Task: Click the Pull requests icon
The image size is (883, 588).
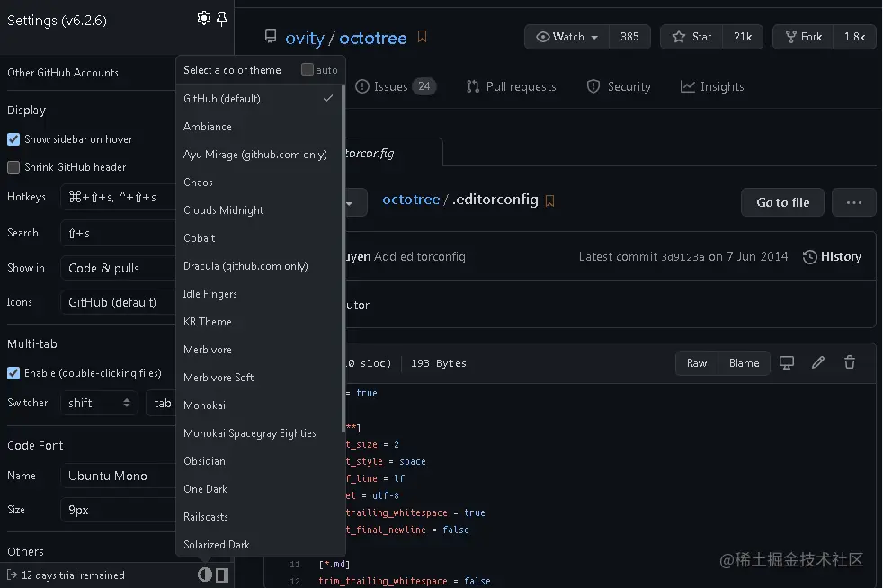Action: pos(473,86)
